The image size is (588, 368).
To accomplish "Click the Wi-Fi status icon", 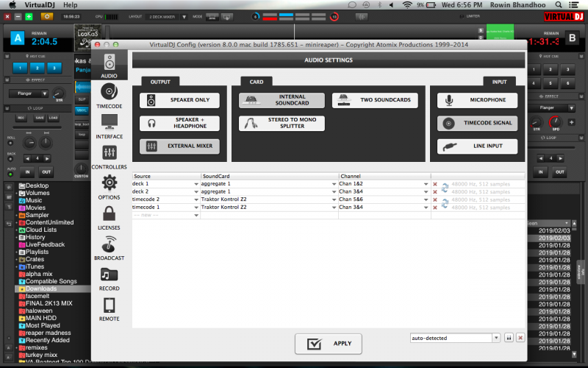I will click(407, 5).
